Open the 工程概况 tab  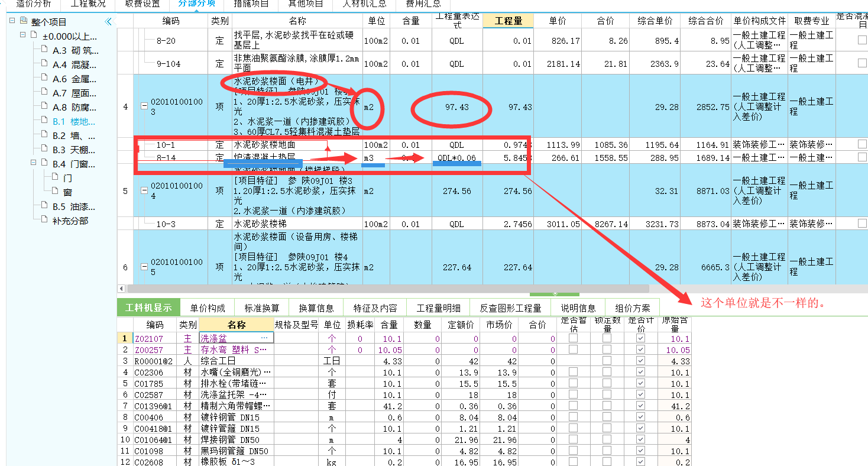click(88, 4)
